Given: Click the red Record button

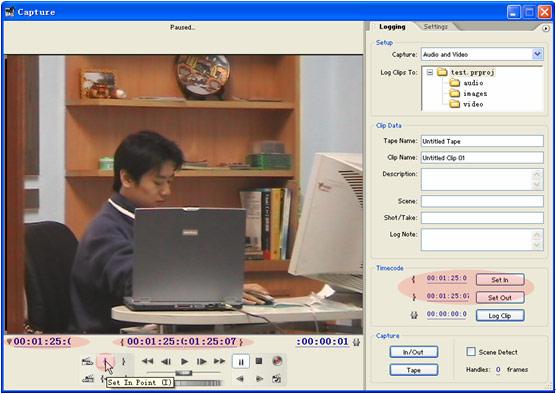Looking at the screenshot, I should [277, 361].
